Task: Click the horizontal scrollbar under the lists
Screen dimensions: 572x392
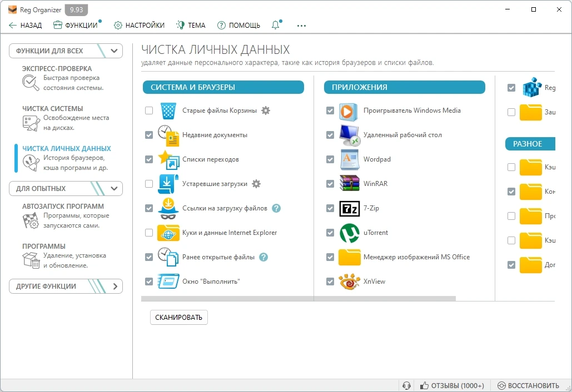Action: tap(299, 298)
